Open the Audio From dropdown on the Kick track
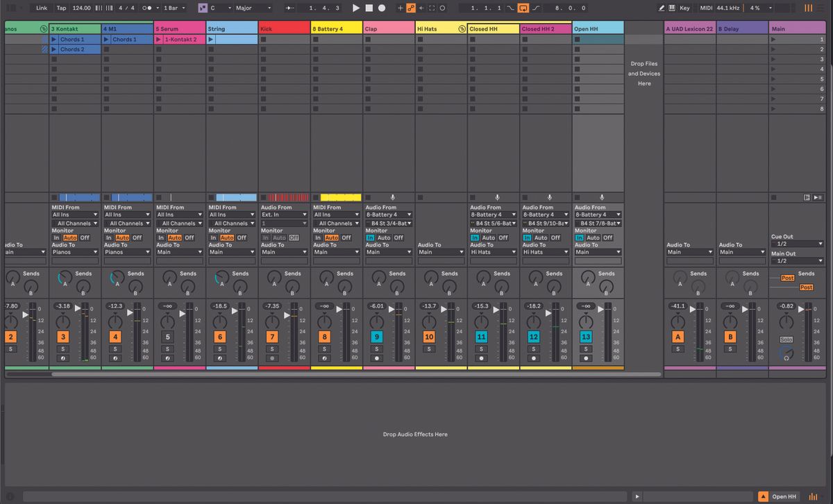833x504 pixels. click(283, 214)
